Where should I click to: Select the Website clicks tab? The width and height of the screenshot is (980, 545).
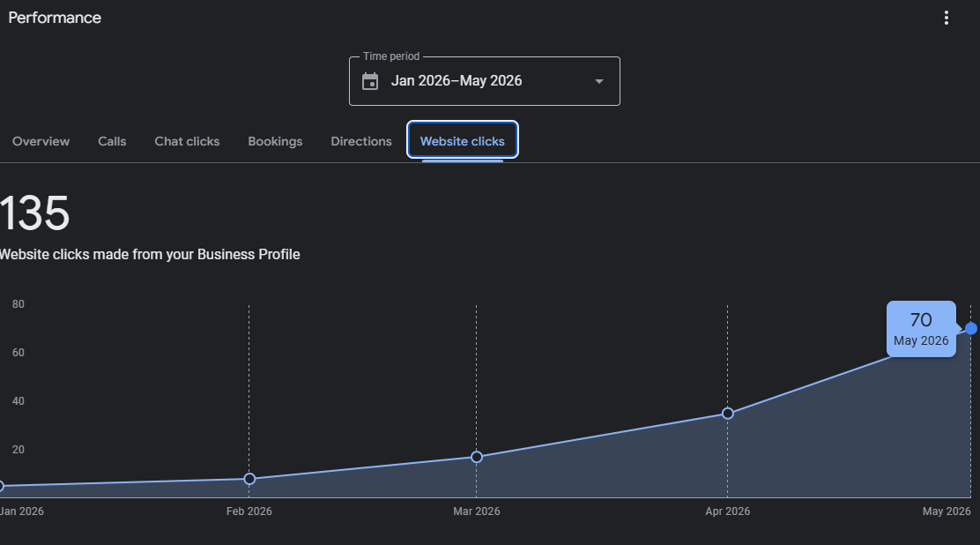(463, 140)
